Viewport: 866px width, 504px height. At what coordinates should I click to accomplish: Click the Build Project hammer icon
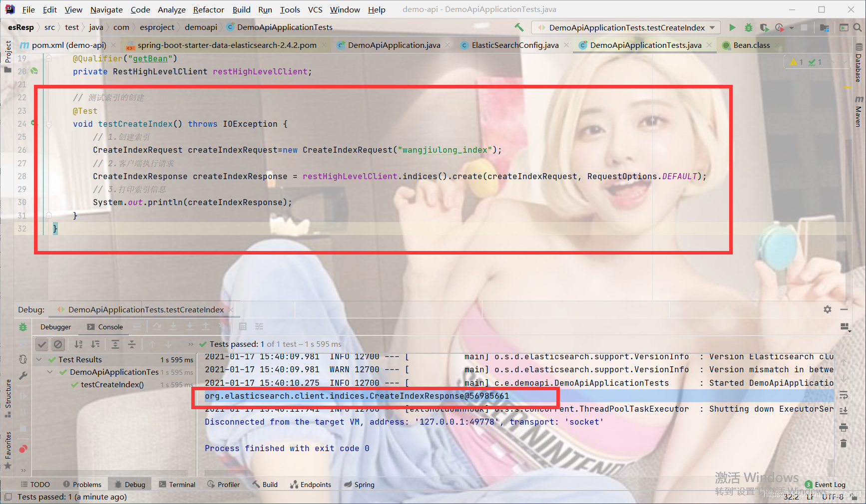[x=519, y=27]
